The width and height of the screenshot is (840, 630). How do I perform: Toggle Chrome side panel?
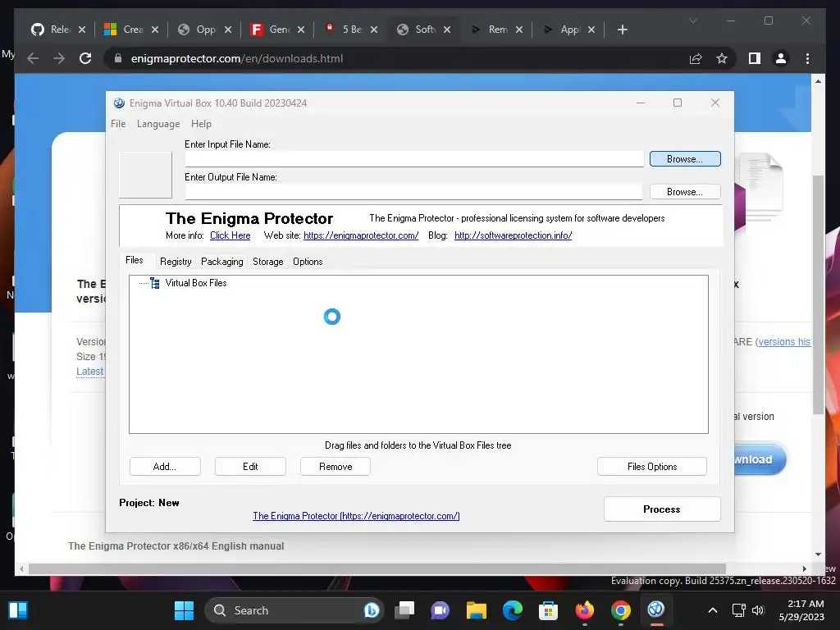click(x=755, y=58)
